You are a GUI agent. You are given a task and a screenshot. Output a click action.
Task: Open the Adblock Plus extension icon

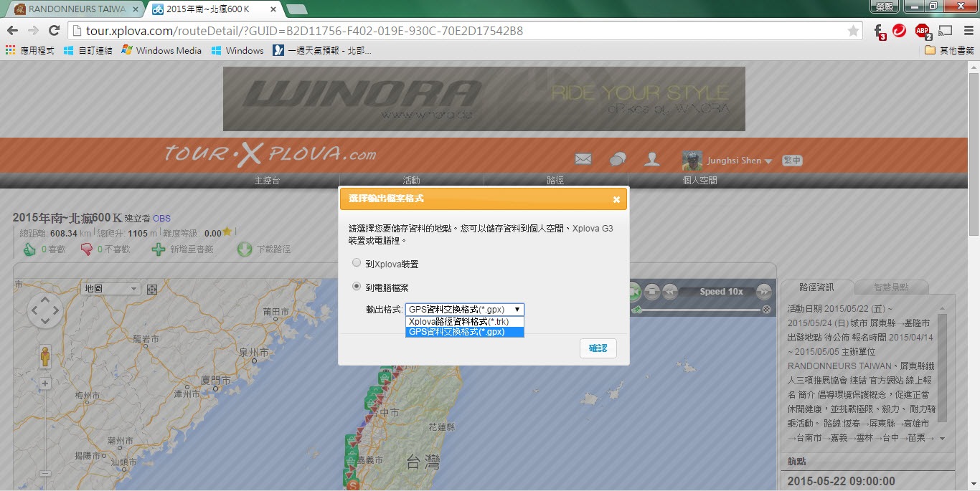[922, 31]
